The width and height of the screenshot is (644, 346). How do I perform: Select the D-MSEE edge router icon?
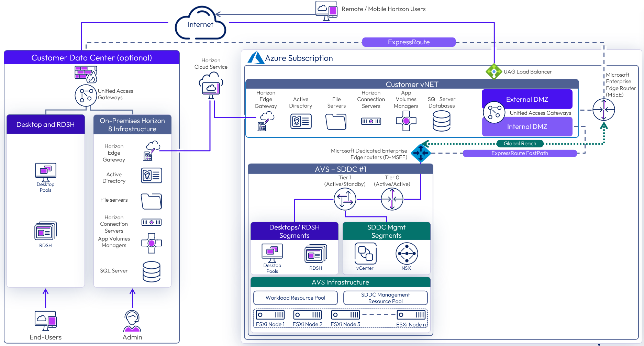coord(421,153)
